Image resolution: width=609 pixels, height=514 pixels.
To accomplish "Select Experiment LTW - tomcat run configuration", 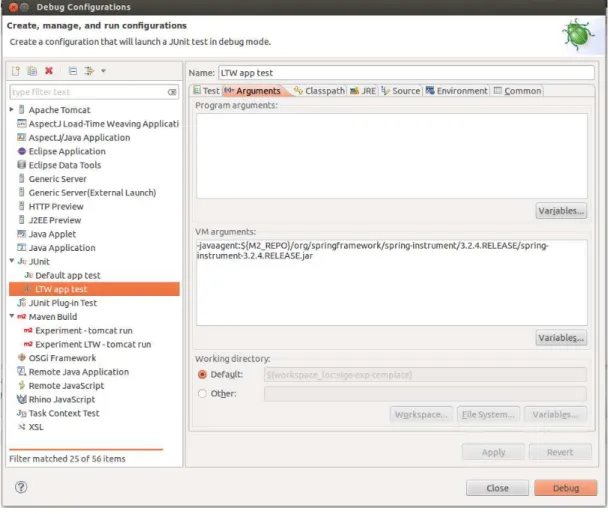I will 93,344.
